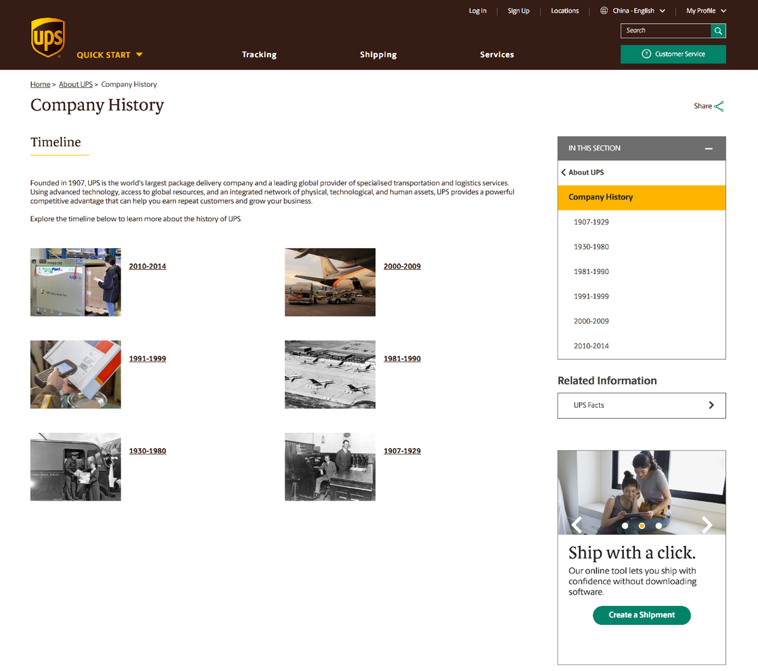This screenshot has width=758, height=671.
Task: Open the 1981-1990 timeline link
Action: click(402, 359)
